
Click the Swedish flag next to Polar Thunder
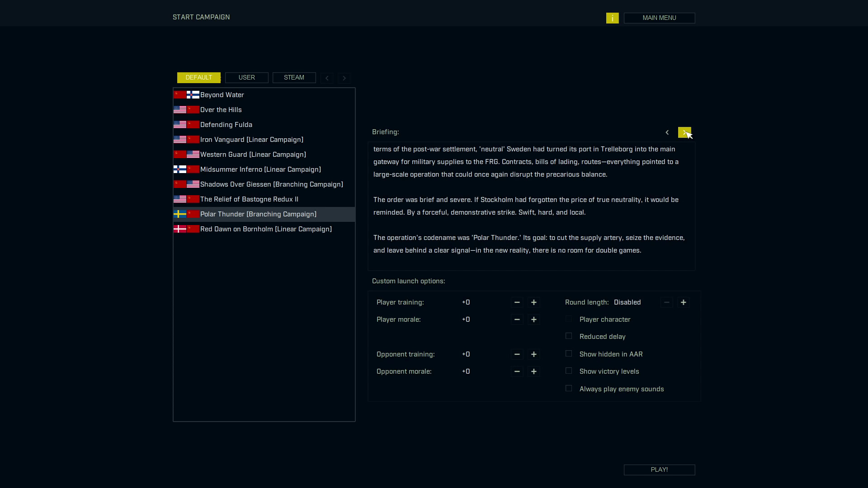point(180,214)
